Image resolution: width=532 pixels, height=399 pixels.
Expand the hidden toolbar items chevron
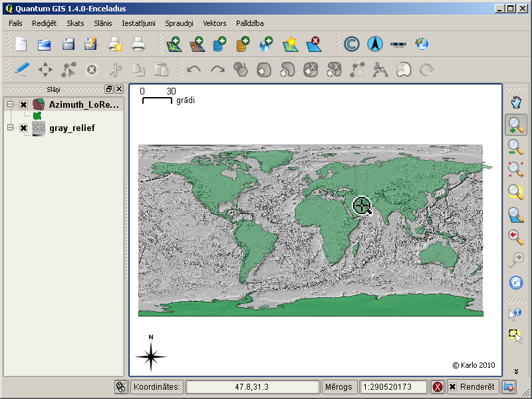point(516,372)
